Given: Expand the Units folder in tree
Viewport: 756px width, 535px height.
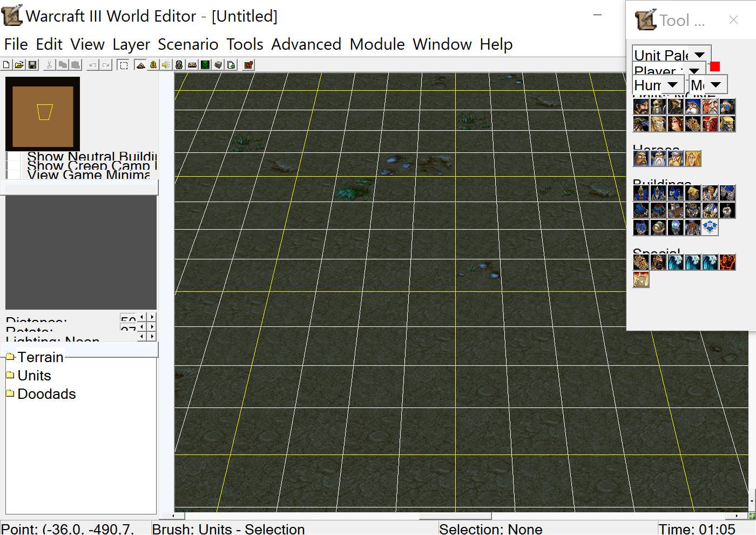Looking at the screenshot, I should (10, 376).
